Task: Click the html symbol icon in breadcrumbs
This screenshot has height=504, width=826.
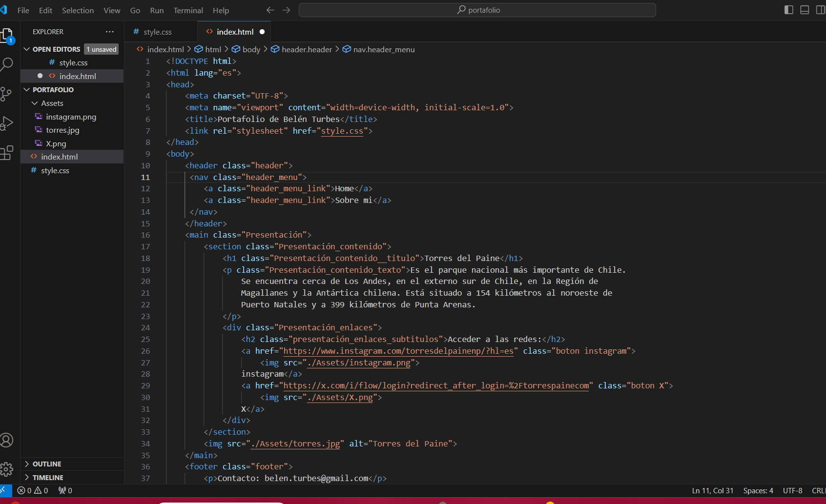Action: (199, 49)
